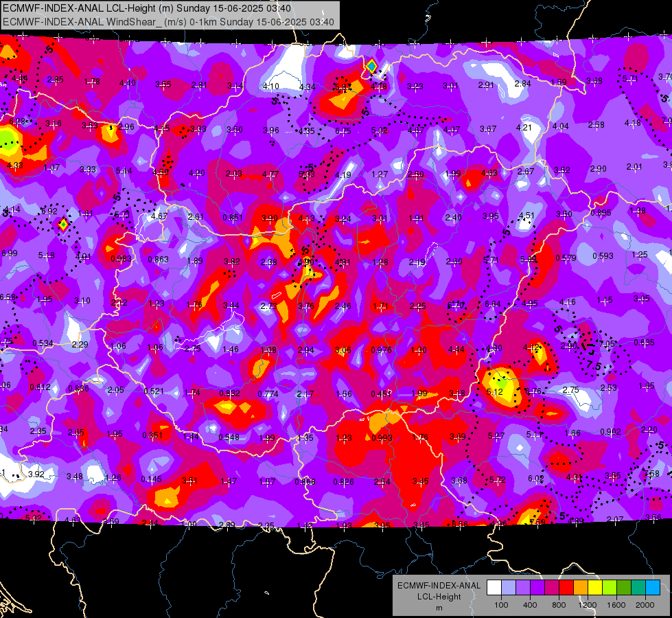Click the wind shear value '0.851'
Image resolution: width=672 pixels, height=618 pixels.
pos(233,218)
